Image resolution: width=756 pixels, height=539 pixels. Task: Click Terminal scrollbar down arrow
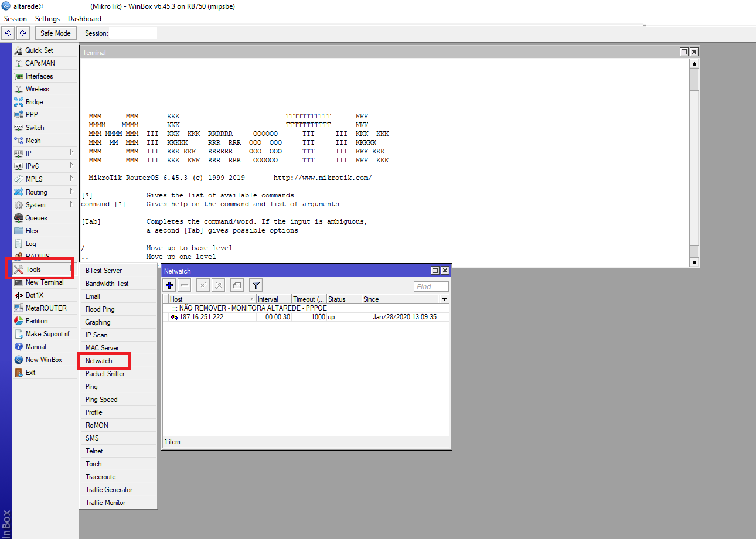point(694,262)
